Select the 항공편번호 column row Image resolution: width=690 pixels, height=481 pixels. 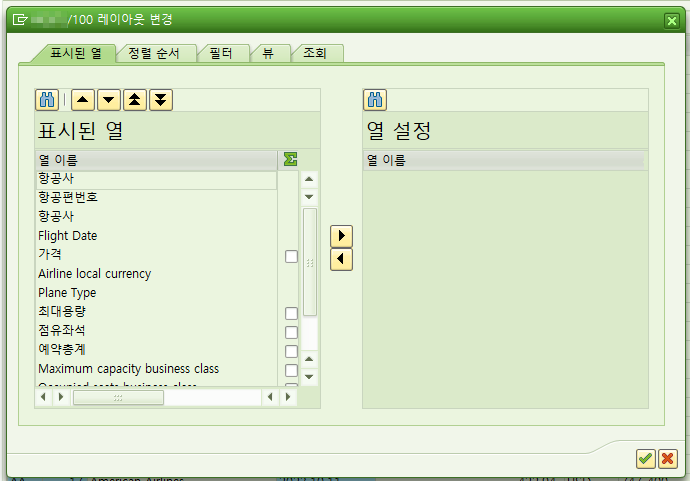click(156, 197)
